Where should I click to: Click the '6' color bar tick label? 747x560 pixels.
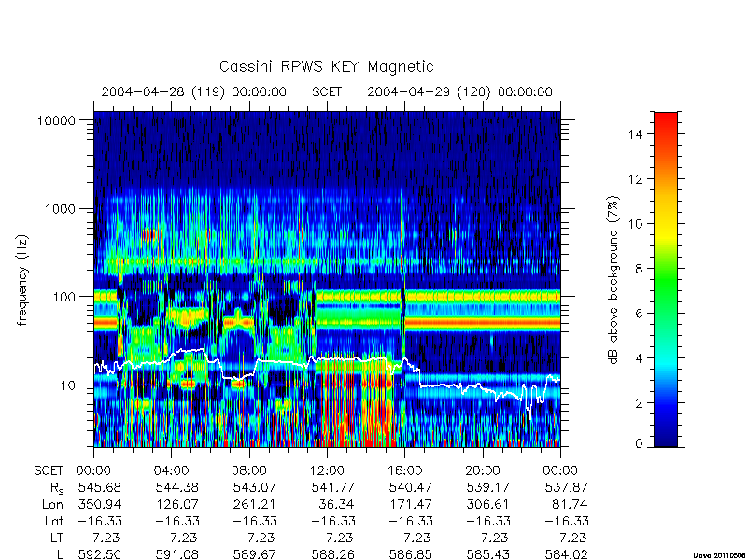[639, 314]
